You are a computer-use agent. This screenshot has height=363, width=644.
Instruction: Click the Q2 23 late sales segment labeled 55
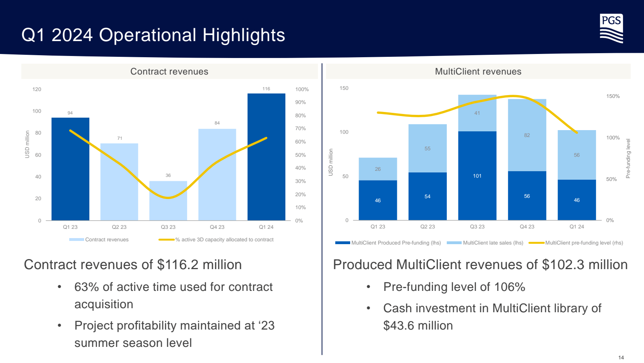pyautogui.click(x=427, y=148)
